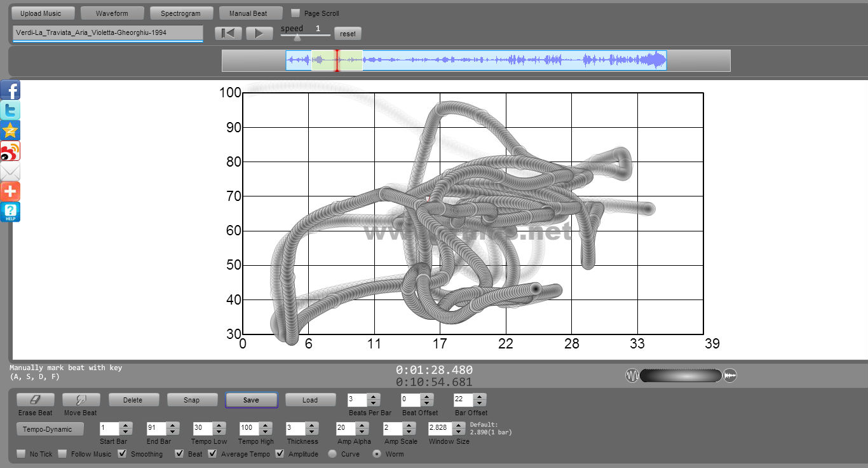Click the Weibo share icon
This screenshot has width=868, height=468.
click(x=10, y=151)
